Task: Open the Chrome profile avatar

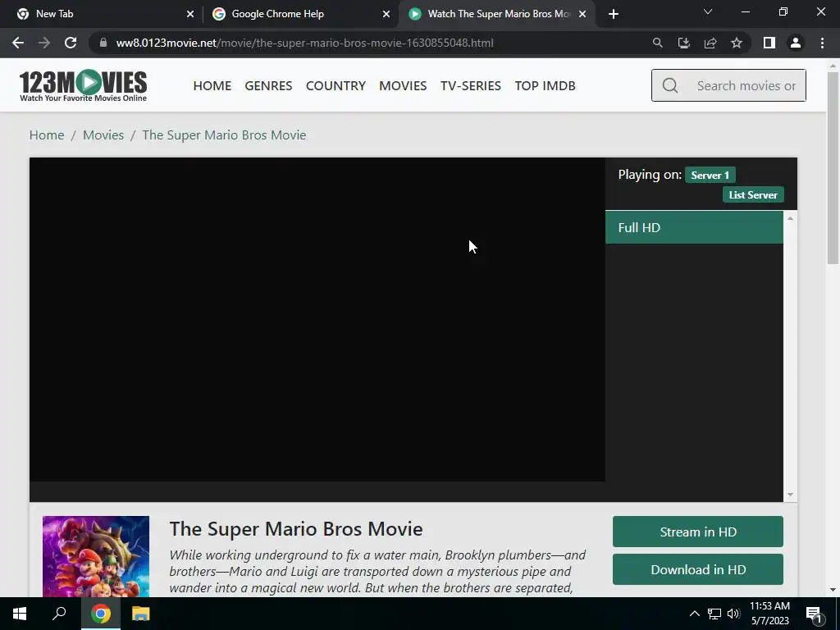Action: tap(796, 43)
